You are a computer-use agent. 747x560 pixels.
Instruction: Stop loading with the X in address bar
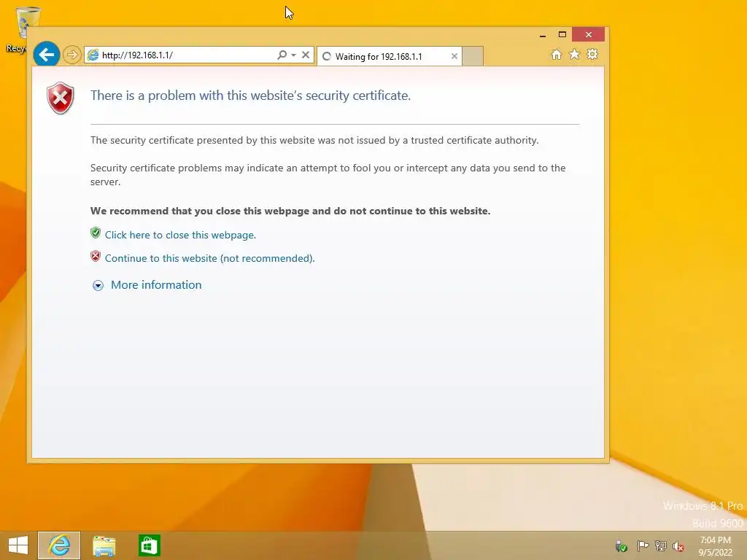point(306,55)
